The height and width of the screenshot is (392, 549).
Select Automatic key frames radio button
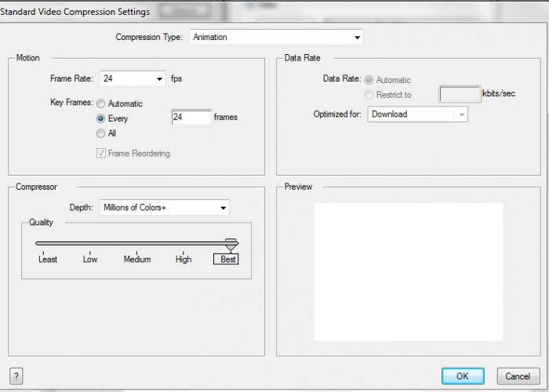point(101,104)
